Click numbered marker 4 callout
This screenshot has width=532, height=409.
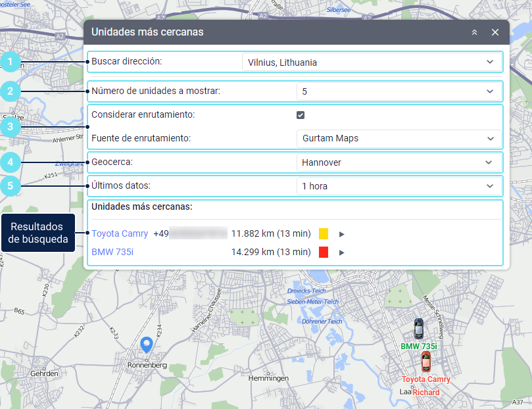click(10, 162)
